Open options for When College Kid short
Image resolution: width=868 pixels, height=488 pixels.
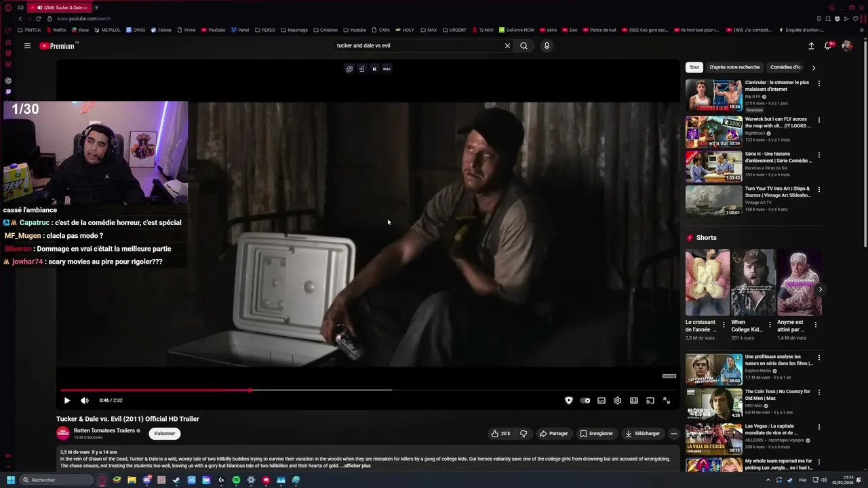coord(770,325)
